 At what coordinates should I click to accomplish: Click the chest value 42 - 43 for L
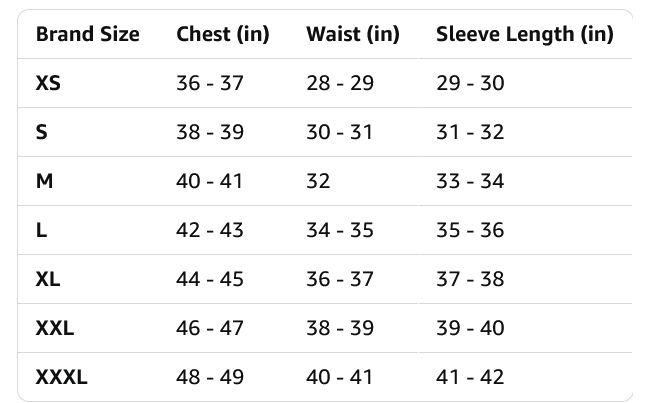click(210, 230)
